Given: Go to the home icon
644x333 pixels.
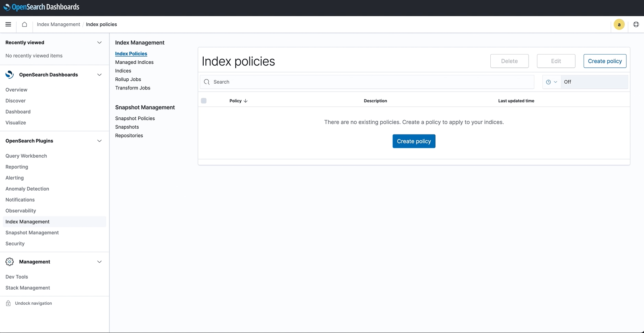Looking at the screenshot, I should coord(25,25).
